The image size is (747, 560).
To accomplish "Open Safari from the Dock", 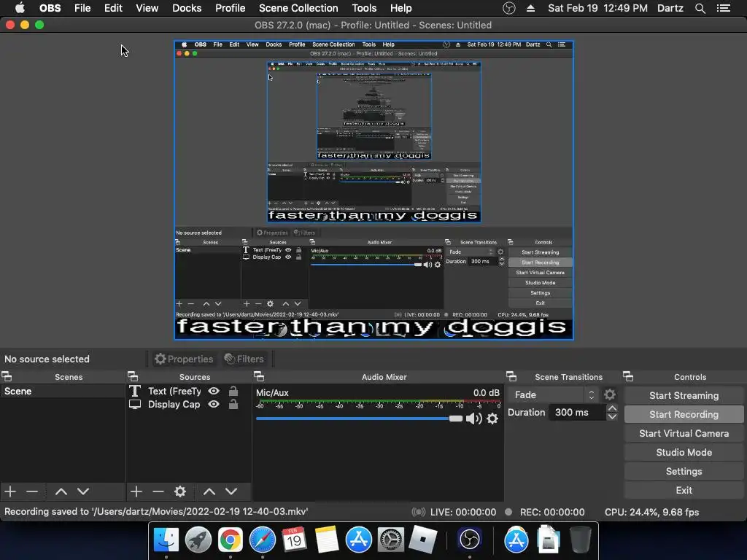I will (x=262, y=540).
